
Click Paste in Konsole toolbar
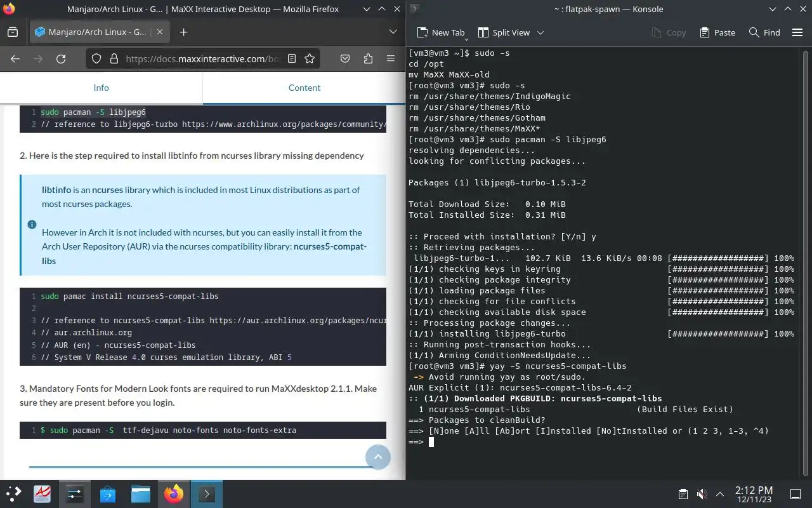pyautogui.click(x=717, y=32)
